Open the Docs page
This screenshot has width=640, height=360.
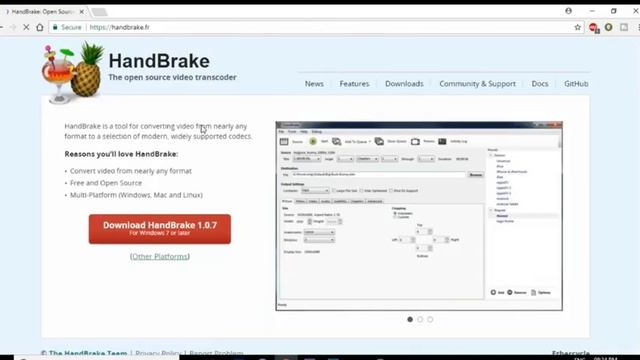[540, 84]
